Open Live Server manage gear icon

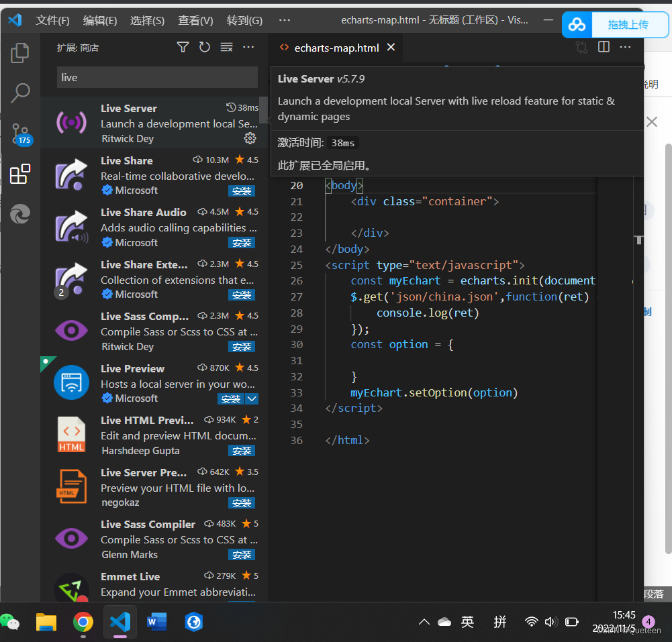click(x=250, y=138)
